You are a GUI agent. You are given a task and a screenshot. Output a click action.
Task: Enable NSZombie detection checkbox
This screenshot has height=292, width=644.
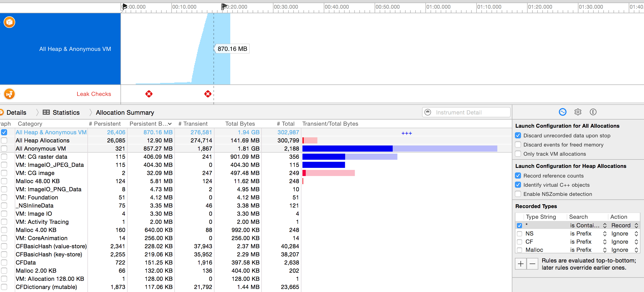tap(518, 194)
